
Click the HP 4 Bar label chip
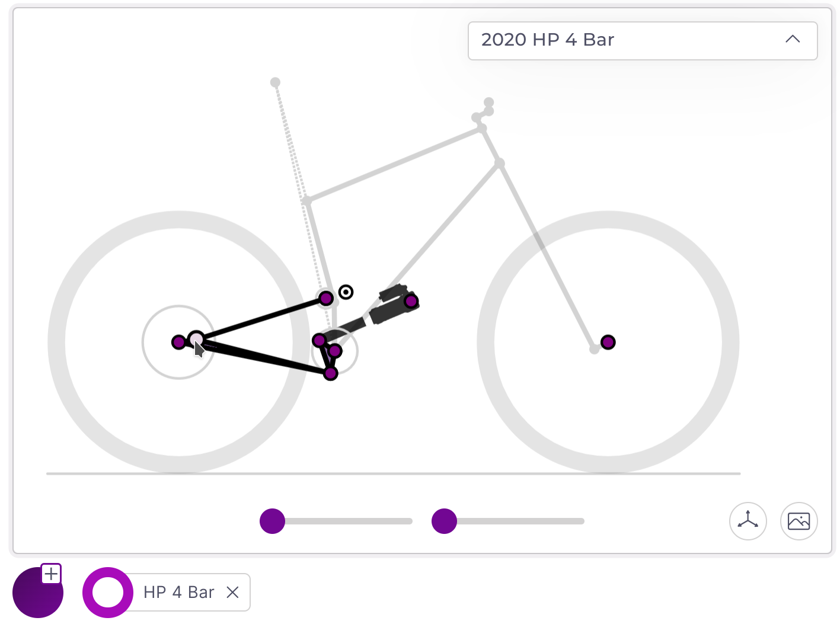point(178,592)
